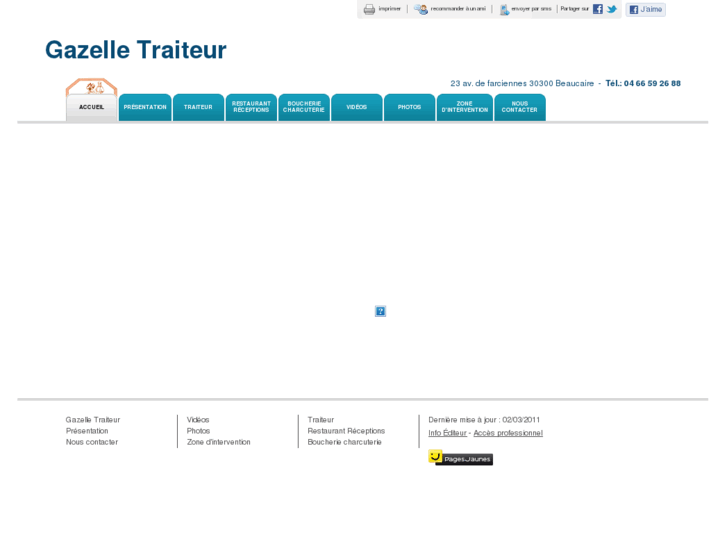727x545 pixels.
Task: Open the Restaurant Réceptions tab
Action: pos(251,108)
